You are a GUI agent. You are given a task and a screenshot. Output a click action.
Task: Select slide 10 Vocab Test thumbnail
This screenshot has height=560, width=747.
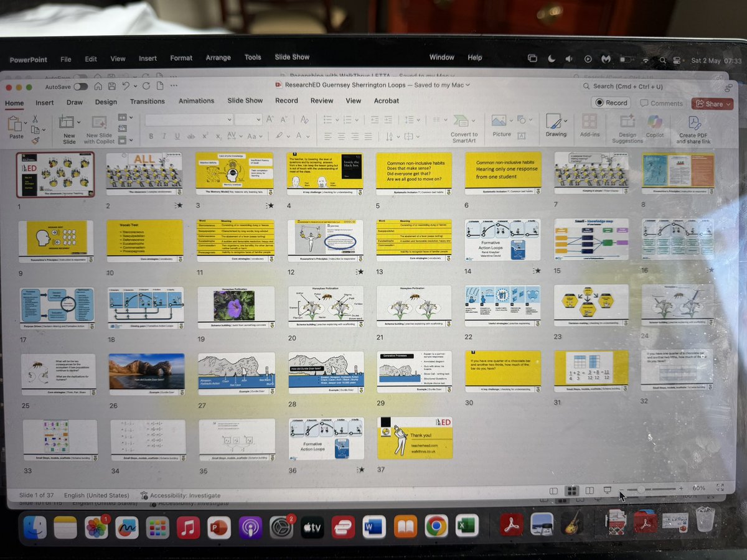tap(144, 241)
